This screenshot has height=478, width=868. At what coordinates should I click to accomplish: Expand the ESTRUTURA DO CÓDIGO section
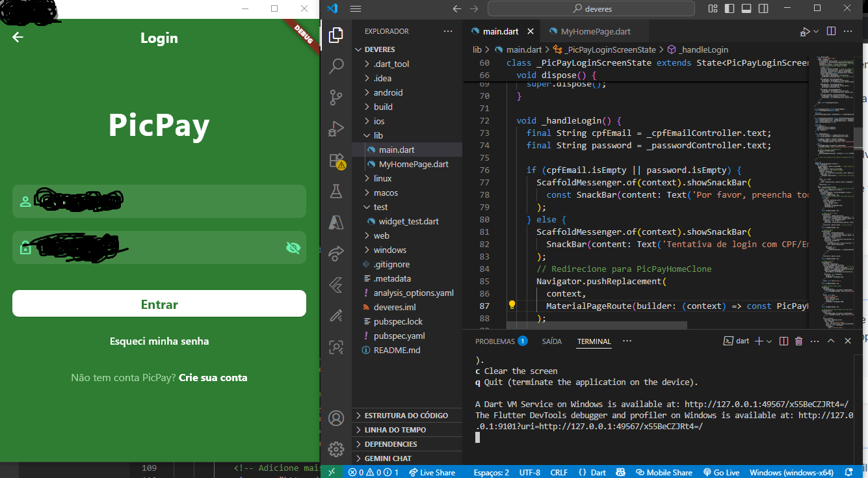point(406,416)
